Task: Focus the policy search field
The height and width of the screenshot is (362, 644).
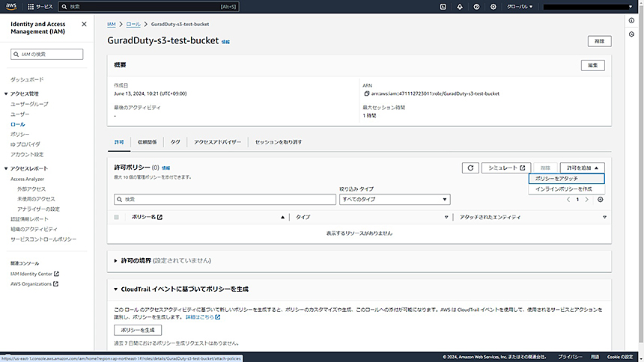Action: (225, 200)
